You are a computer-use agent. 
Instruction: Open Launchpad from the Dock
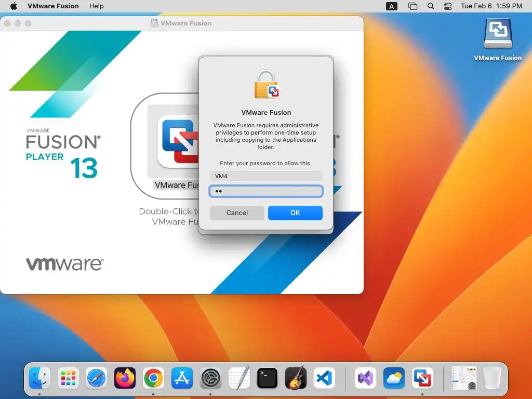[68, 378]
